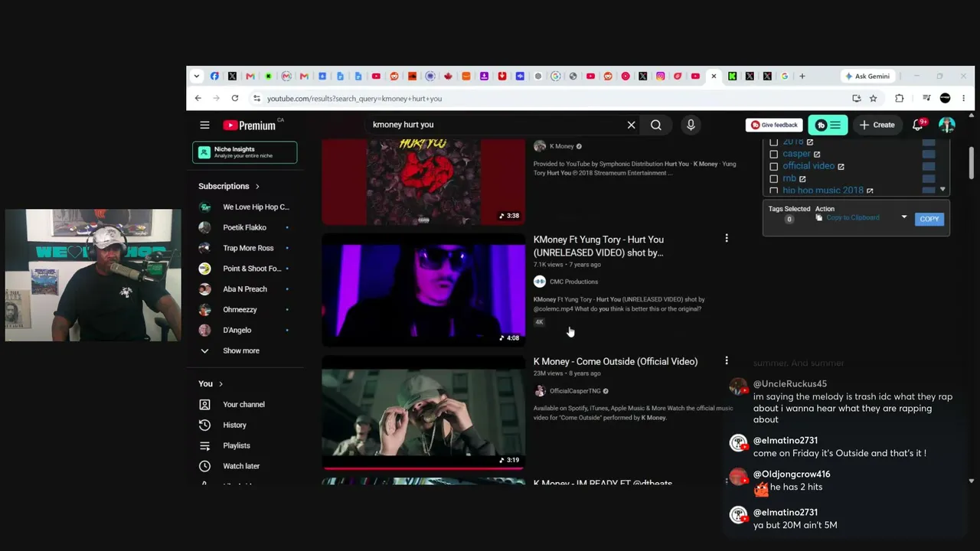The height and width of the screenshot is (551, 980).
Task: Open external link icon next to mb tag
Action: (802, 178)
